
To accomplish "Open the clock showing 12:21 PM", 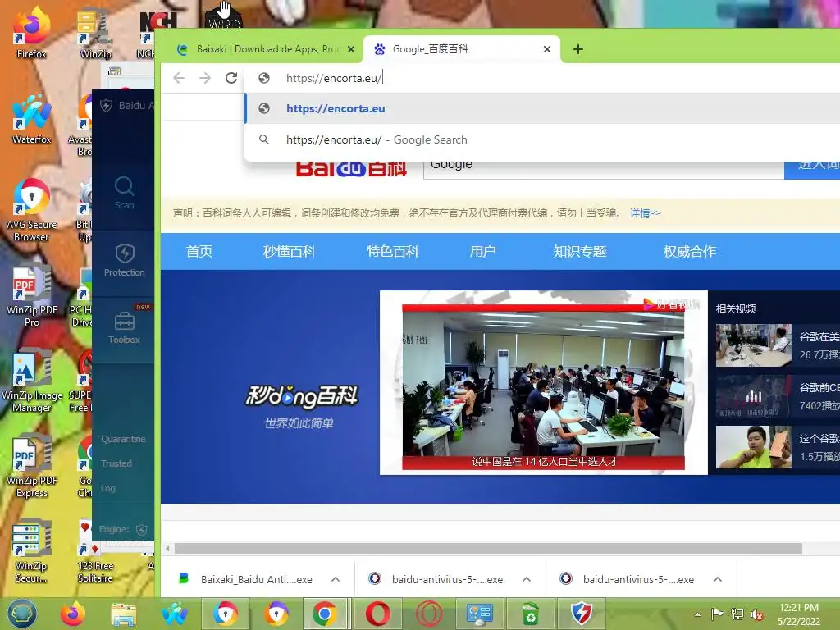I will (x=799, y=614).
